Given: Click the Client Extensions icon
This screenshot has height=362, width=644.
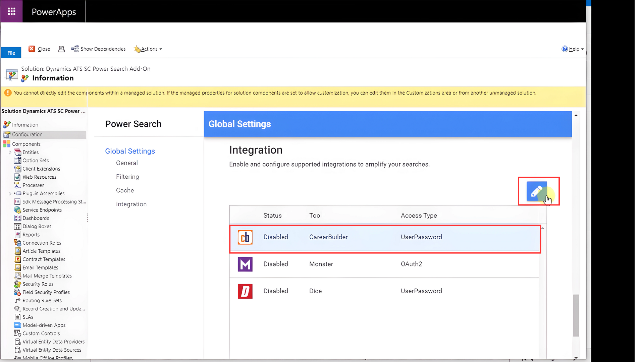Looking at the screenshot, I should [17, 169].
